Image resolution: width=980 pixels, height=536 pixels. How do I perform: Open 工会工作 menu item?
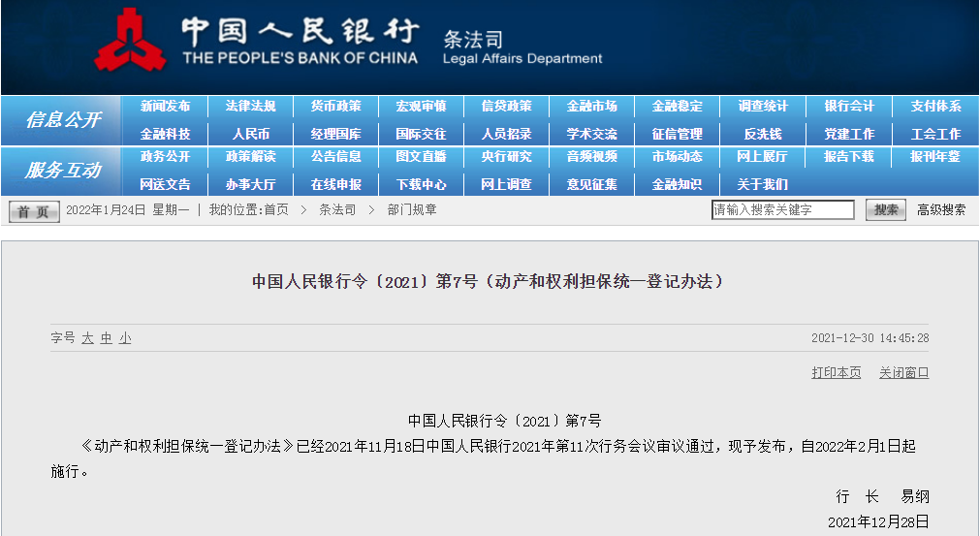(935, 134)
